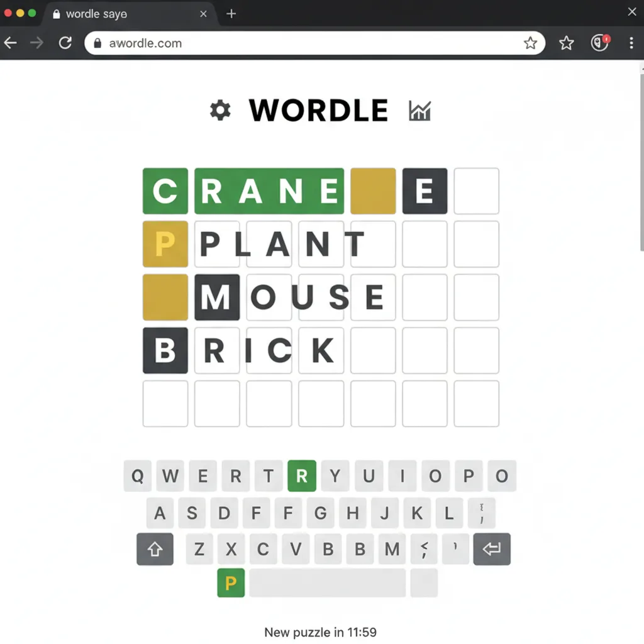This screenshot has height=644, width=644.
Task: Click the "New puzzle in 11:59" text
Action: [320, 632]
